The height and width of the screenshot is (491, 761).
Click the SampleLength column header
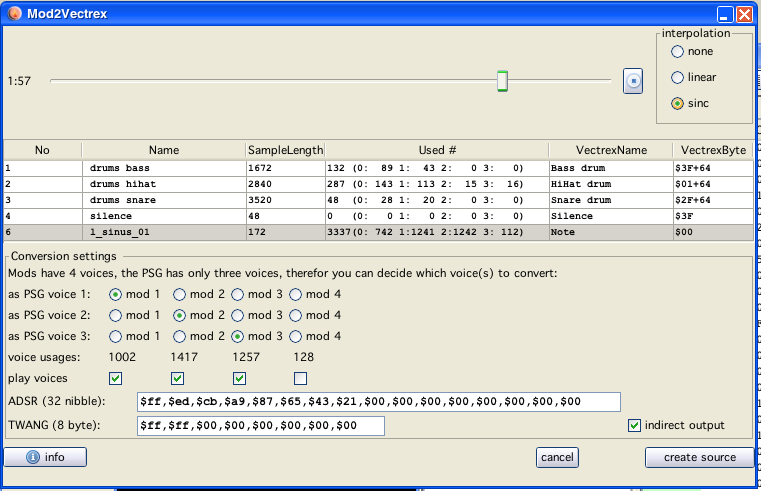(x=285, y=150)
